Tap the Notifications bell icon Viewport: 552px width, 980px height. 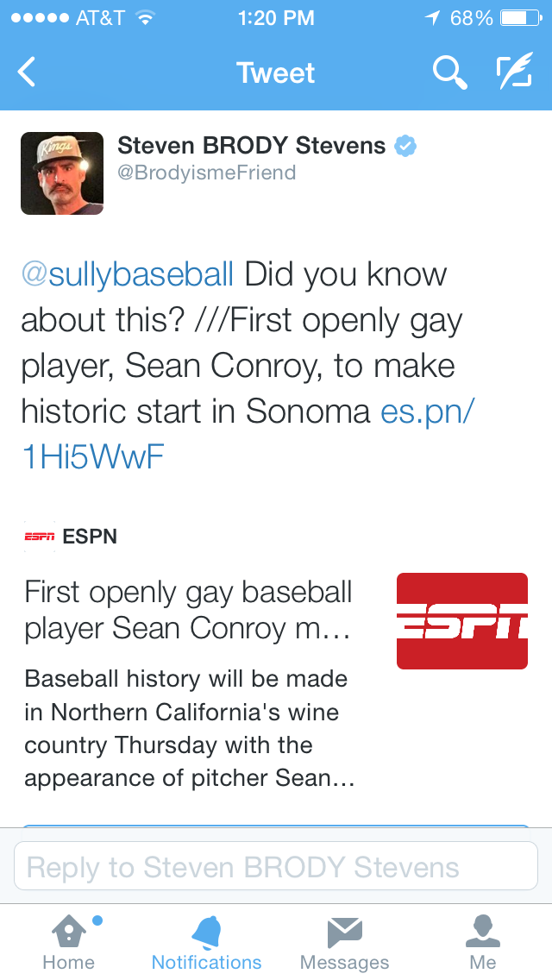pos(206,932)
